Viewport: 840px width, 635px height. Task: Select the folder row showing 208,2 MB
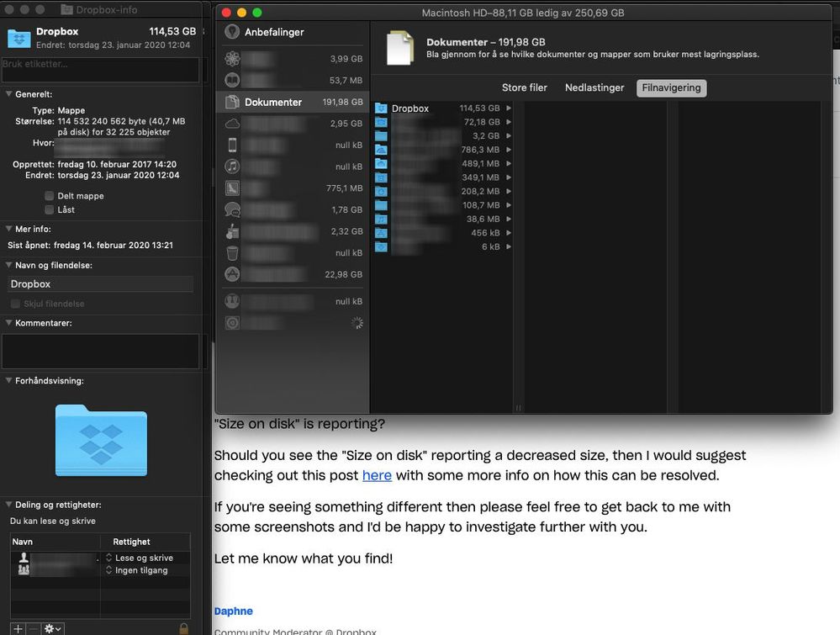coord(443,191)
